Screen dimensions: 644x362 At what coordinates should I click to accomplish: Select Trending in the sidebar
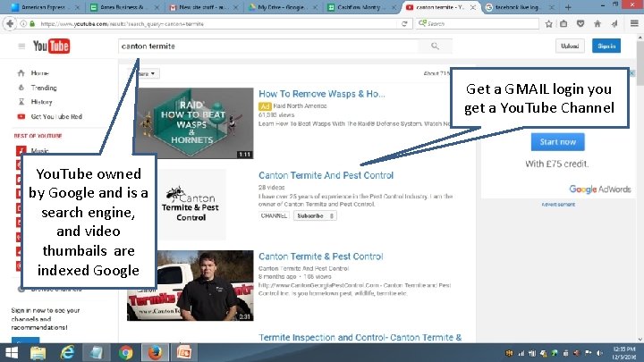[44, 88]
